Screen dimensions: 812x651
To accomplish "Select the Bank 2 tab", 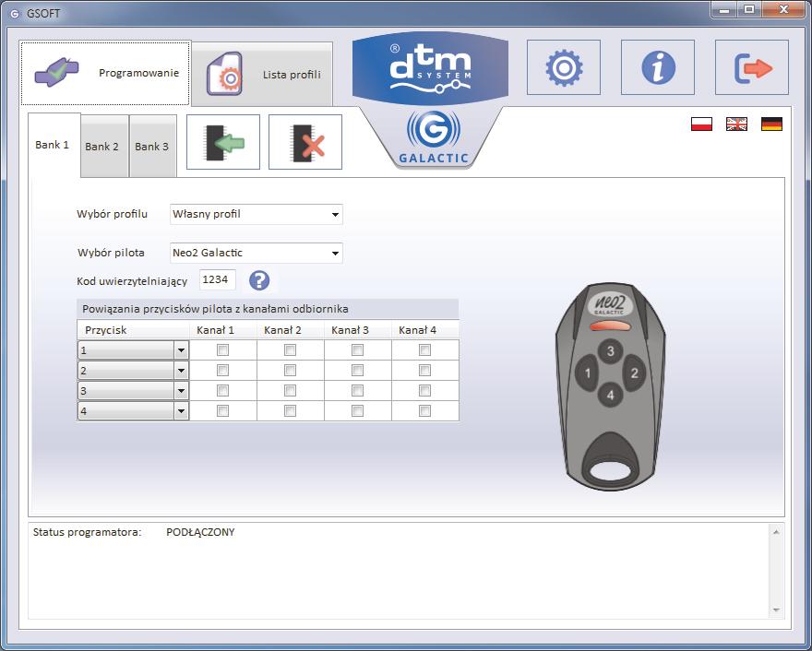I will [x=104, y=147].
